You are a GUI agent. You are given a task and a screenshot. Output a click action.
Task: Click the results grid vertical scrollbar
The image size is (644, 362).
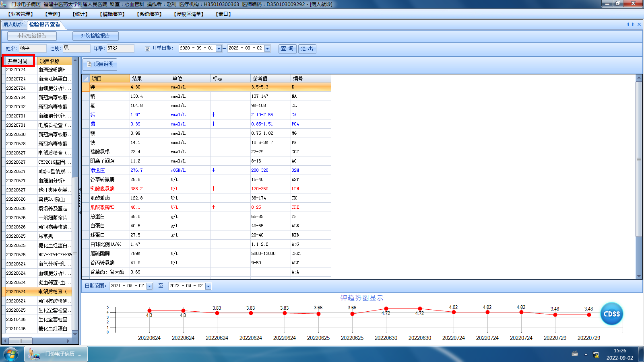(x=639, y=159)
